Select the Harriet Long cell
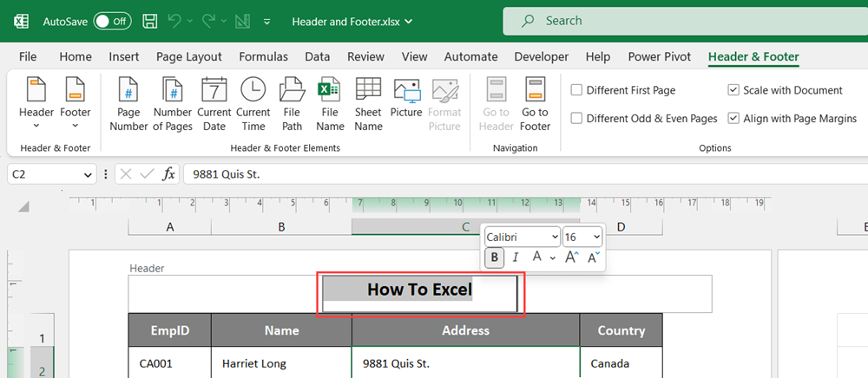 [x=281, y=363]
